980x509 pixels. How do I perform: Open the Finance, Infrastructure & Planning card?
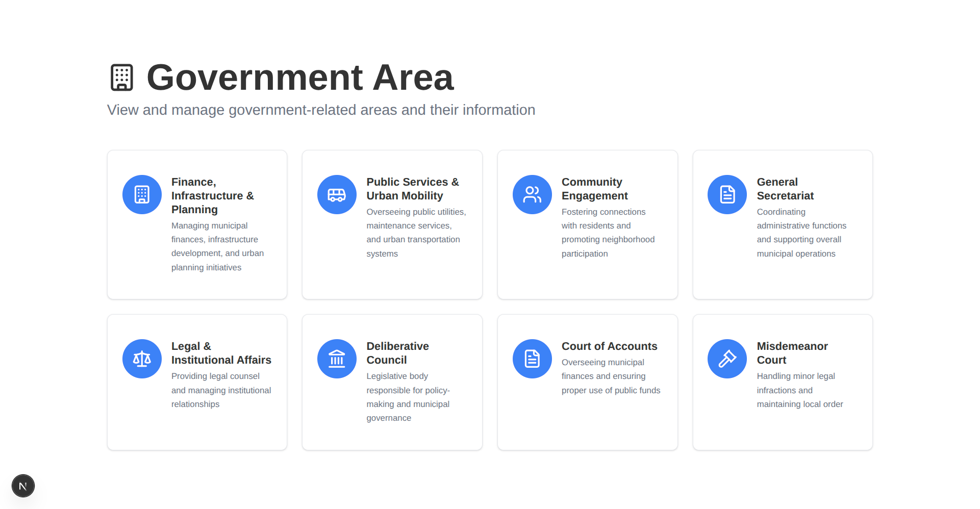(197, 224)
